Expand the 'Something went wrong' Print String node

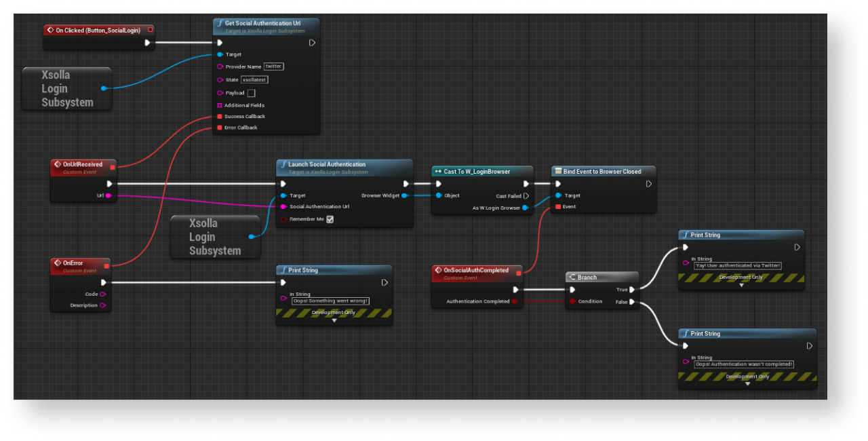(x=334, y=320)
